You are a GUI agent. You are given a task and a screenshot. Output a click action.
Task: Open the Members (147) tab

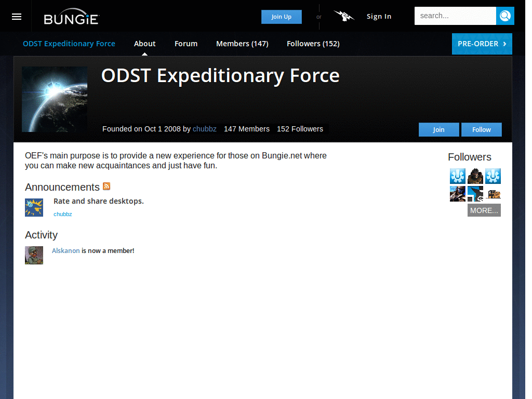pos(242,44)
